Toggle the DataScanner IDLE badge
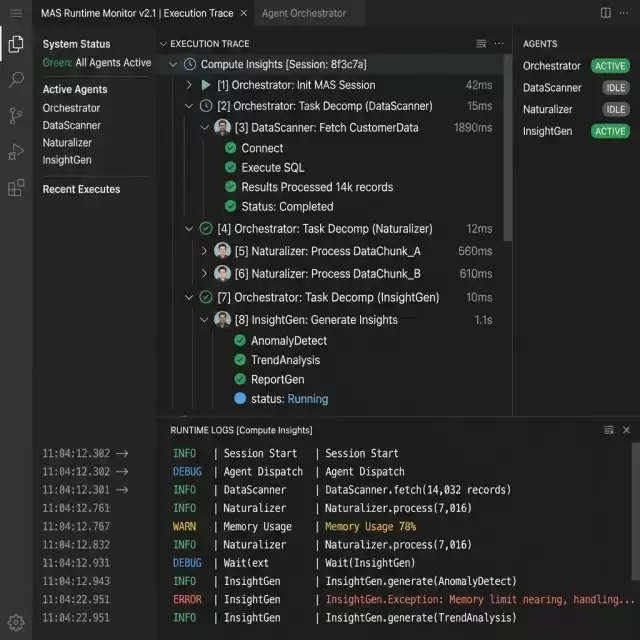 coord(616,88)
